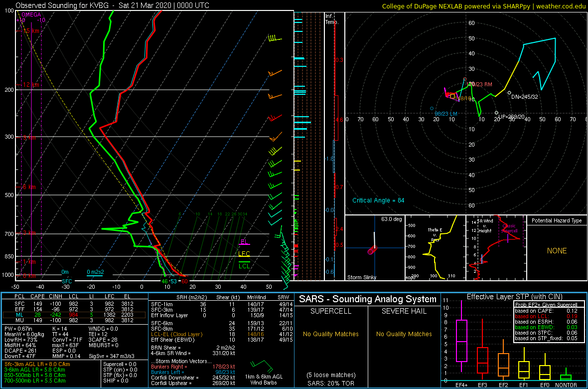This screenshot has width=588, height=389.
Task: Select the MU parcel row
Action: [75, 320]
